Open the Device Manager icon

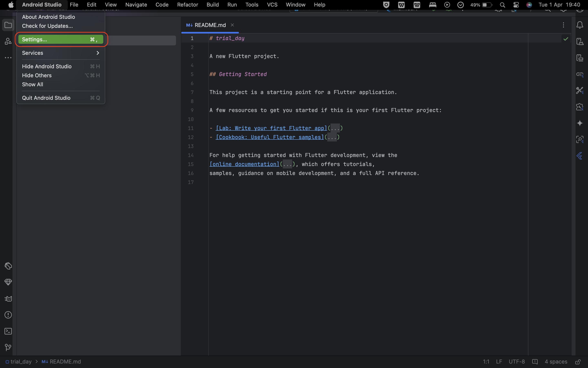click(x=580, y=41)
